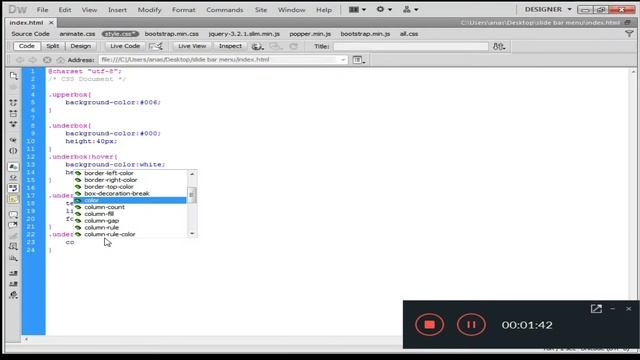Switch to Code view
The width and height of the screenshot is (640, 360).
27,46
